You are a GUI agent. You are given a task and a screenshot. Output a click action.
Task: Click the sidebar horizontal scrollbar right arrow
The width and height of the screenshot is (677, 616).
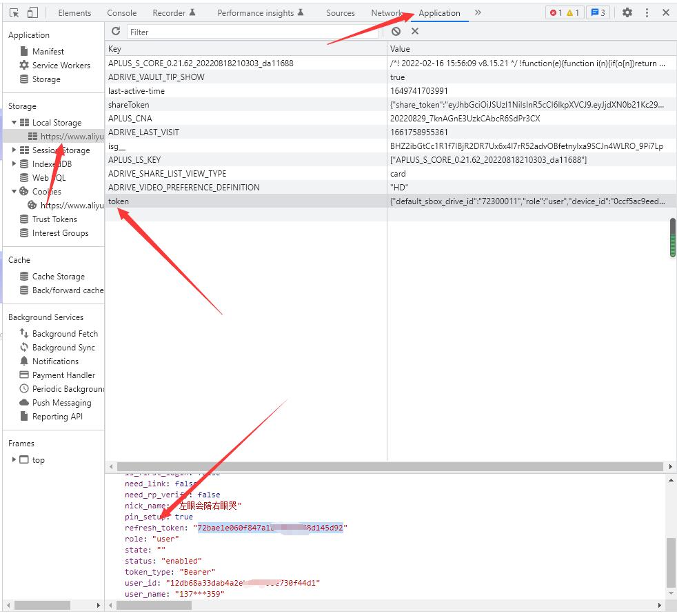(99, 605)
